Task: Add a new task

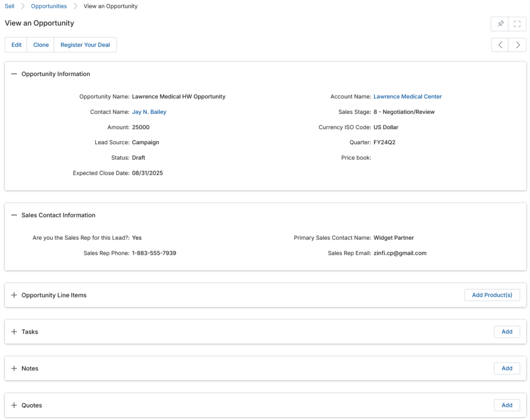Action: tap(507, 332)
